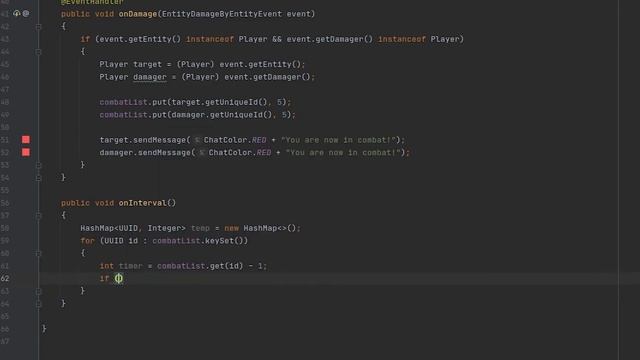Click combatList on line 48
This screenshot has width=640, height=360.
tap(123, 102)
